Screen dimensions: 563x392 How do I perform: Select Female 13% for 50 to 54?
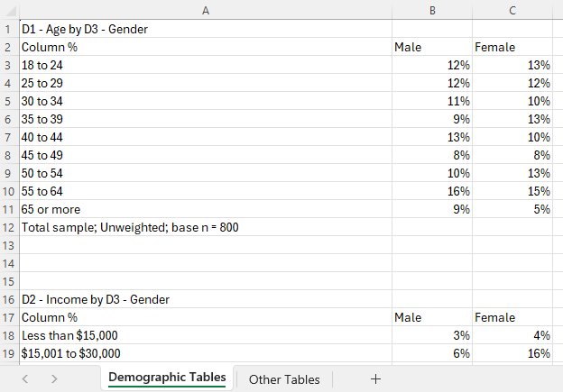(x=512, y=173)
